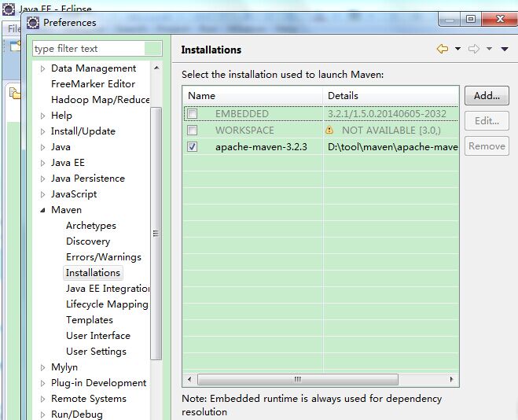Select Installations under Maven
The image size is (518, 420).
click(x=93, y=273)
